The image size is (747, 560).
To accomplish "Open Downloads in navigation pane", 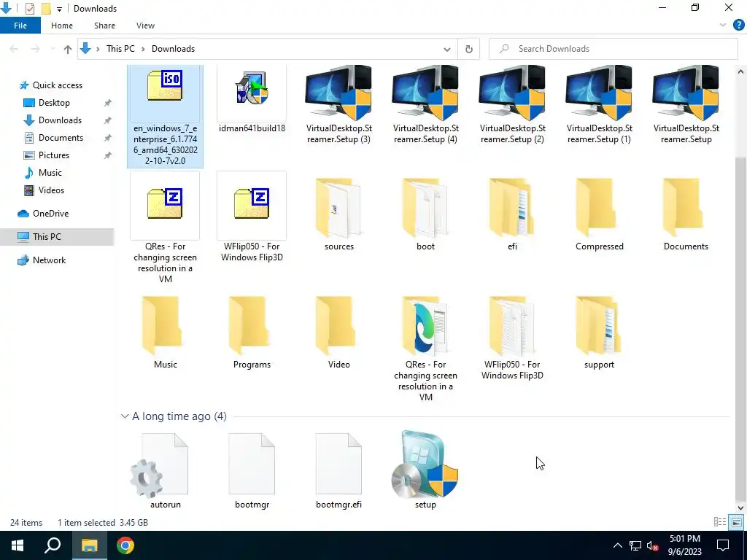I will pos(60,120).
